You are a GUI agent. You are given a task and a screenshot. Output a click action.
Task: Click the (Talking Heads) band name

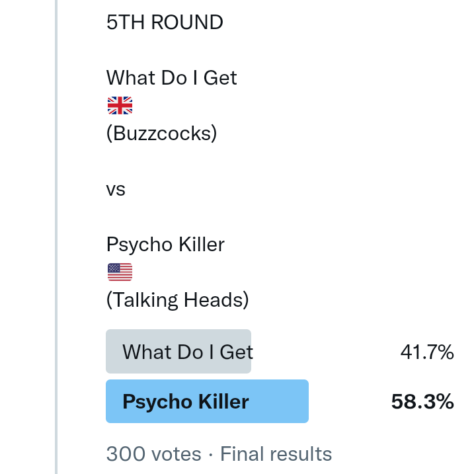(x=177, y=301)
